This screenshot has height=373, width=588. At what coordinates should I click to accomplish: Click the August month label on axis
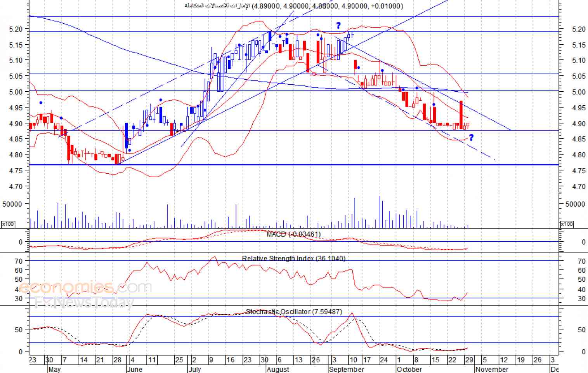coord(278,369)
